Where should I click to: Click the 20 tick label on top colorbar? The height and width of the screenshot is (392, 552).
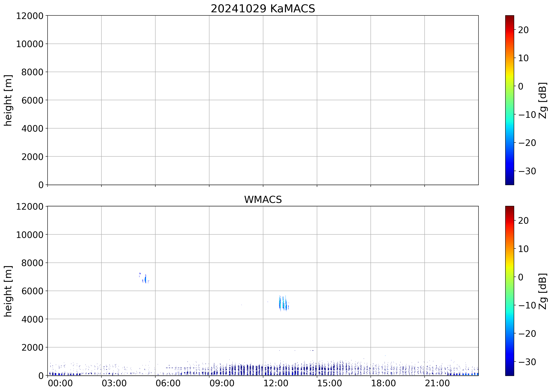tap(523, 30)
